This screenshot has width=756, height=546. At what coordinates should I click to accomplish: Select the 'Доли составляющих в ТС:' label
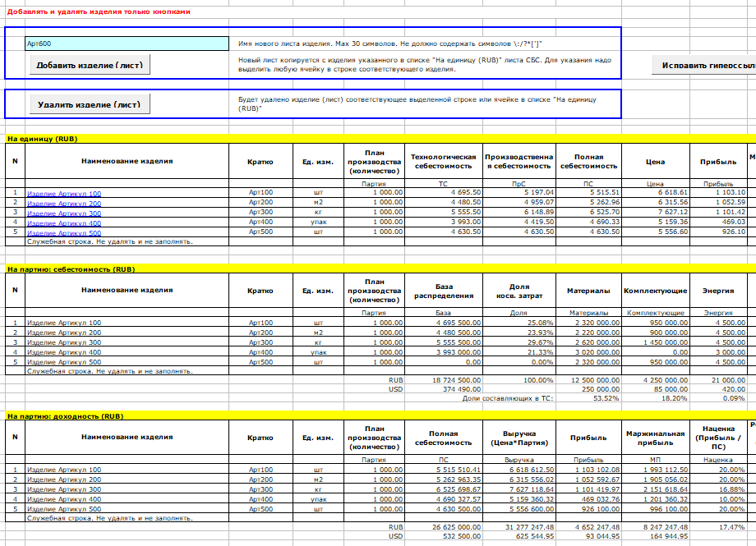(508, 398)
